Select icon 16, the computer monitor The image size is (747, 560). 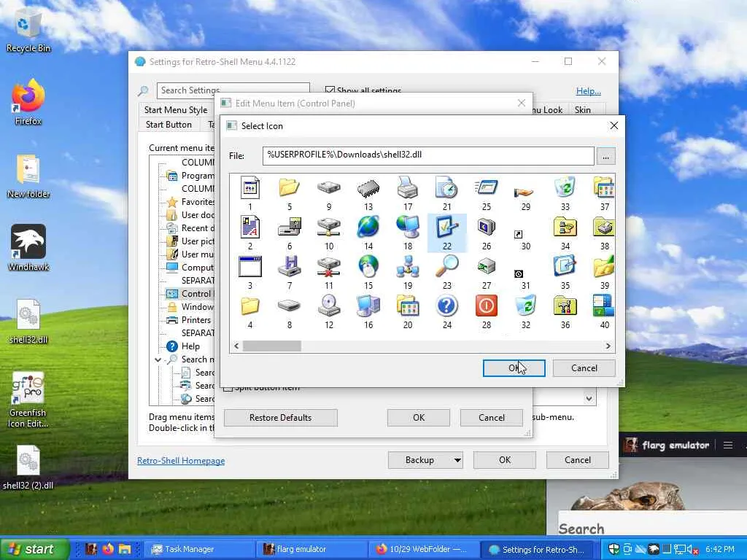pyautogui.click(x=368, y=306)
